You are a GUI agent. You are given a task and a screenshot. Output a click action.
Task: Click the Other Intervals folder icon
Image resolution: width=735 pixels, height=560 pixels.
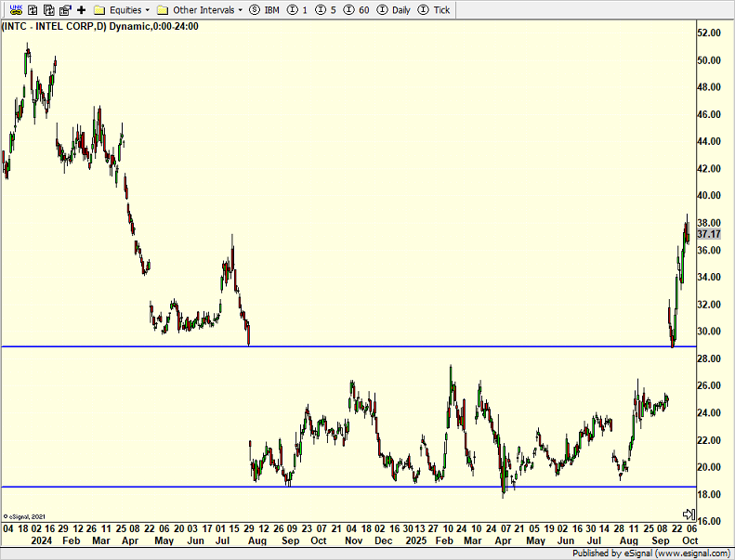[x=163, y=9]
